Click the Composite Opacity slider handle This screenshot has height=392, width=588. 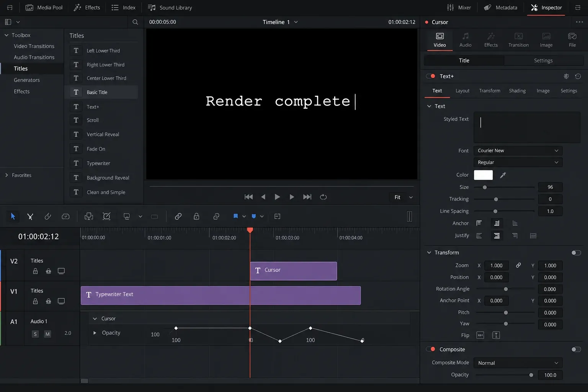[x=531, y=375]
